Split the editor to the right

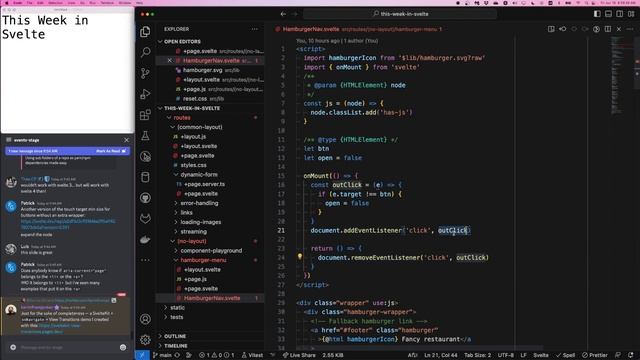(x=608, y=29)
